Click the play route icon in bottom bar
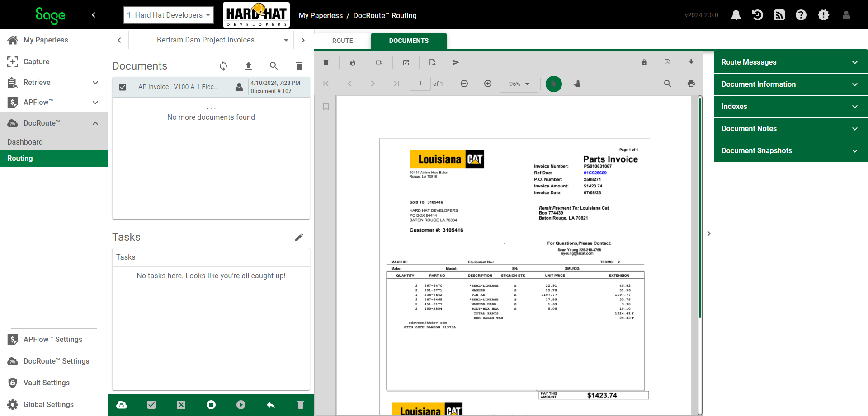Image resolution: width=868 pixels, height=416 pixels. pos(241,405)
